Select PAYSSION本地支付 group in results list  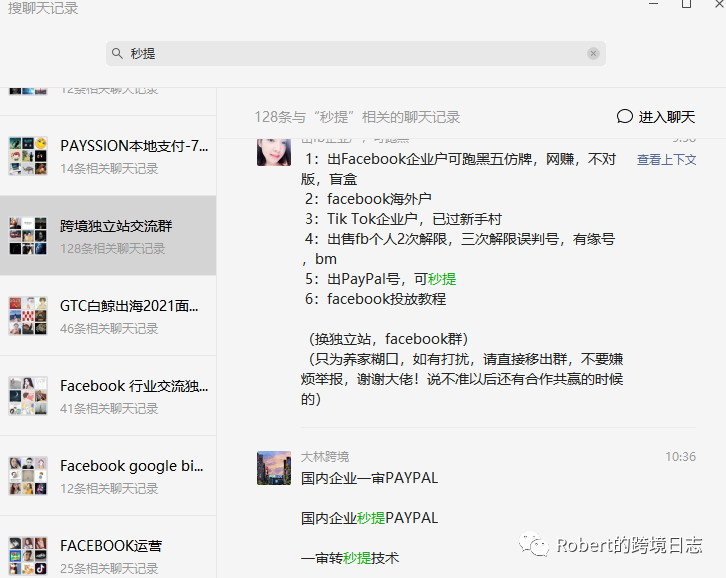click(x=108, y=156)
